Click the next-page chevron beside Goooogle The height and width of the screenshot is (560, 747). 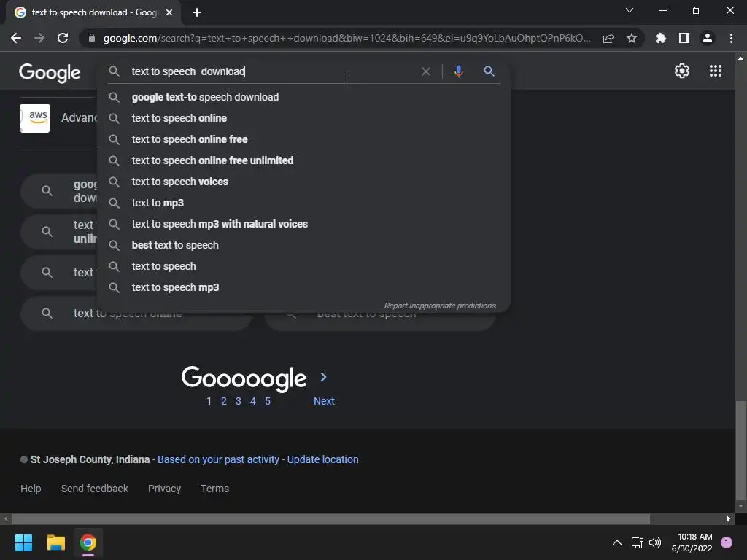pyautogui.click(x=323, y=377)
